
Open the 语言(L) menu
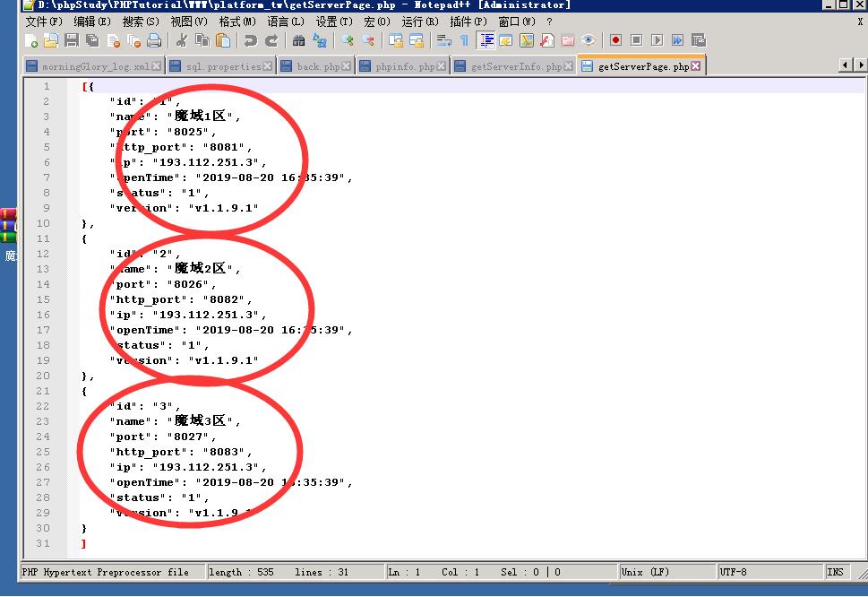click(x=286, y=22)
